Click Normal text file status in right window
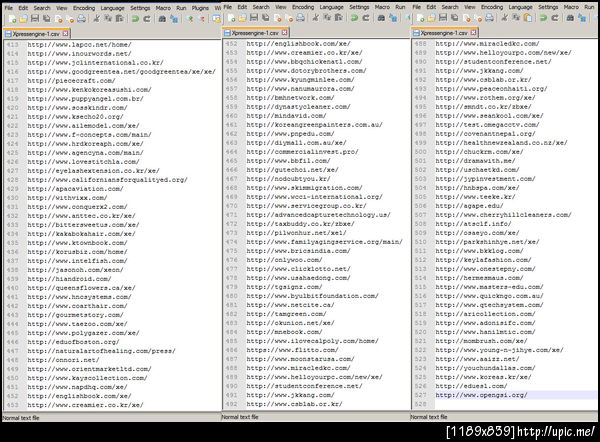Image resolution: width=600 pixels, height=442 pixels. tap(429, 417)
